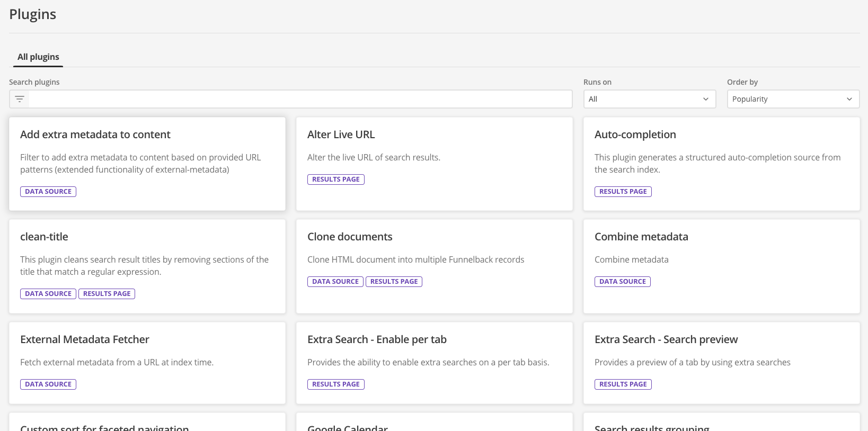Open the Runs on dropdown
The image size is (868, 431).
649,99
